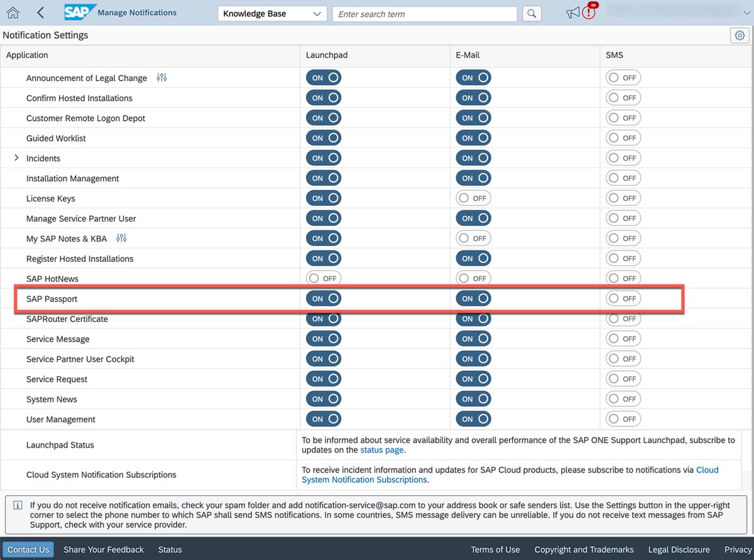Open Copyright and Trademarks link
The width and height of the screenshot is (754, 560).
tap(584, 549)
